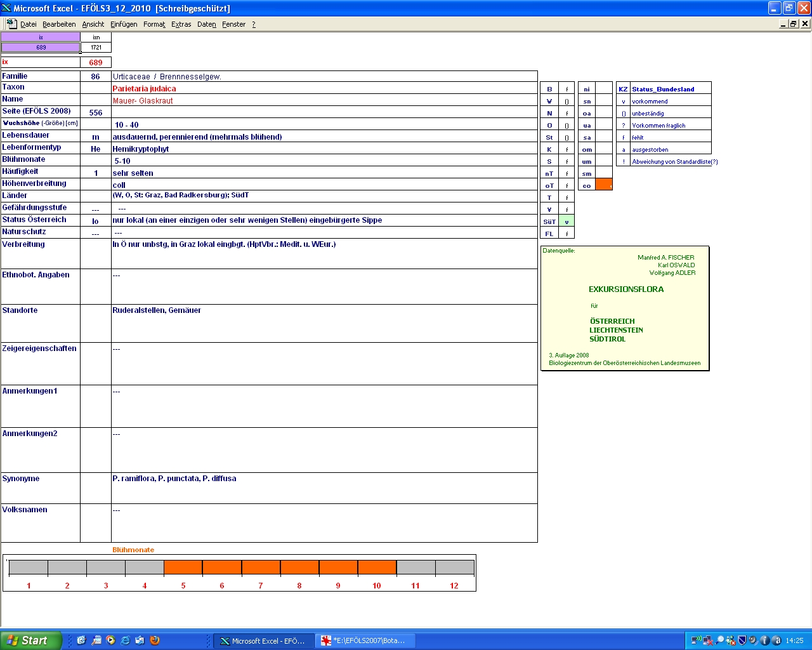Screen dimensions: 812x650
Task: Click the Häufigkeit value 'sehr selten'
Action: (x=324, y=173)
